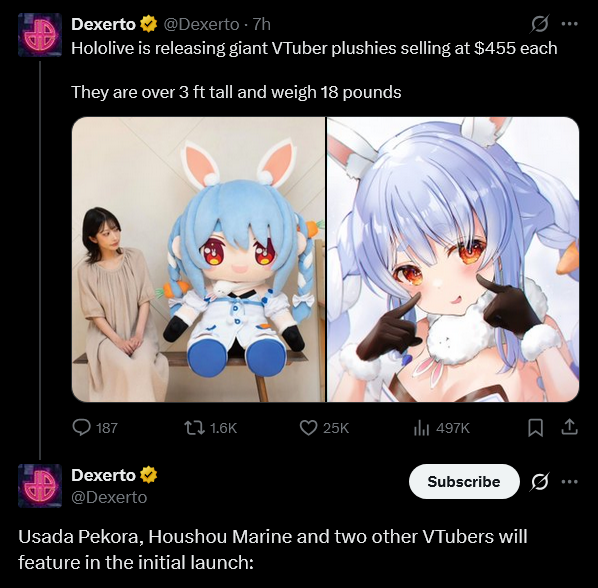Click the Grok icon next to Subscribe
598x588 pixels.
(x=540, y=482)
